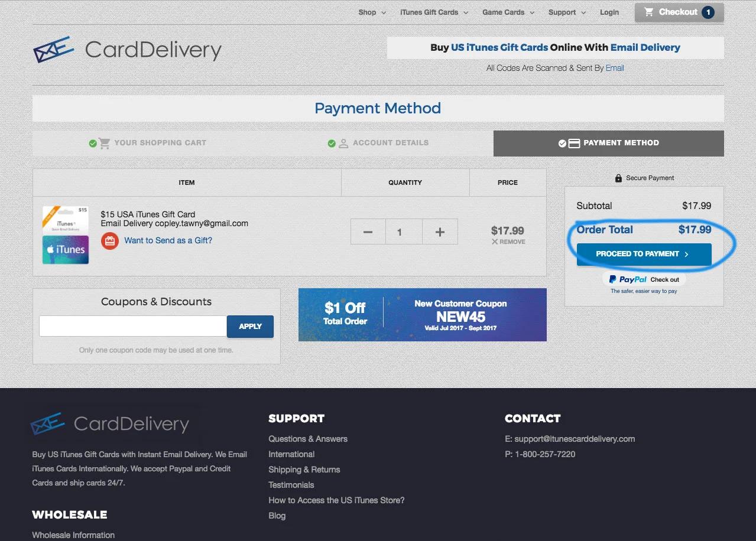The height and width of the screenshot is (541, 756).
Task: Click the support email address in Contact
Action: (x=575, y=439)
